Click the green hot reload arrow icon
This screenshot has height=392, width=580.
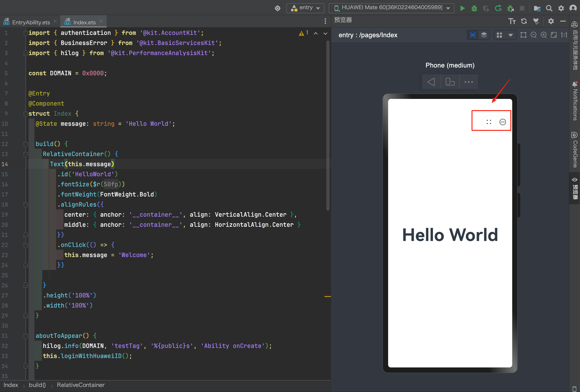pyautogui.click(x=498, y=8)
